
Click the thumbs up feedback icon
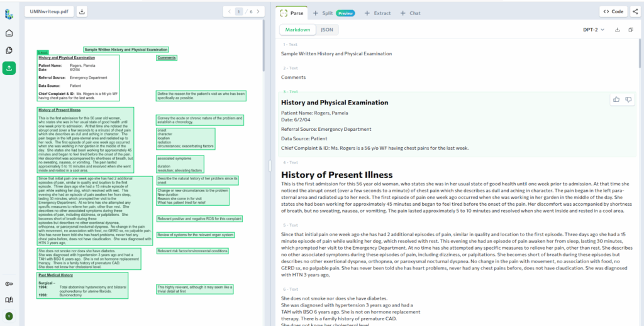616,99
